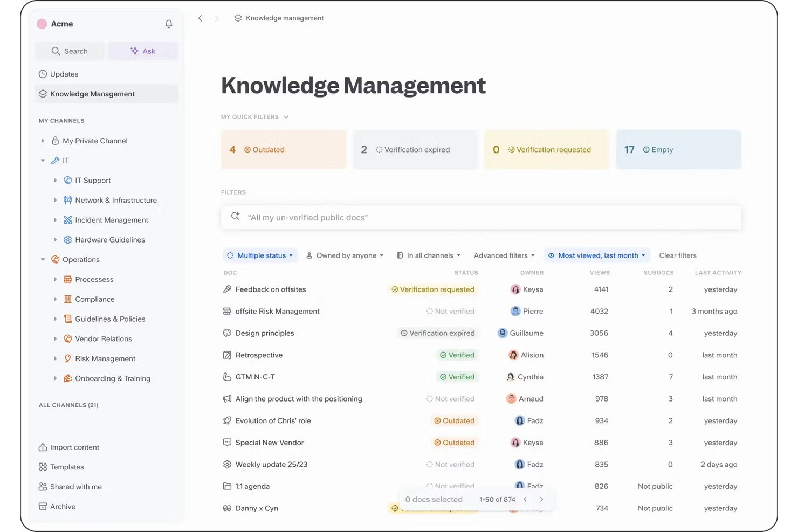Image resolution: width=798 pixels, height=532 pixels.
Task: Click the Align the product megaphone icon
Action: tap(227, 399)
